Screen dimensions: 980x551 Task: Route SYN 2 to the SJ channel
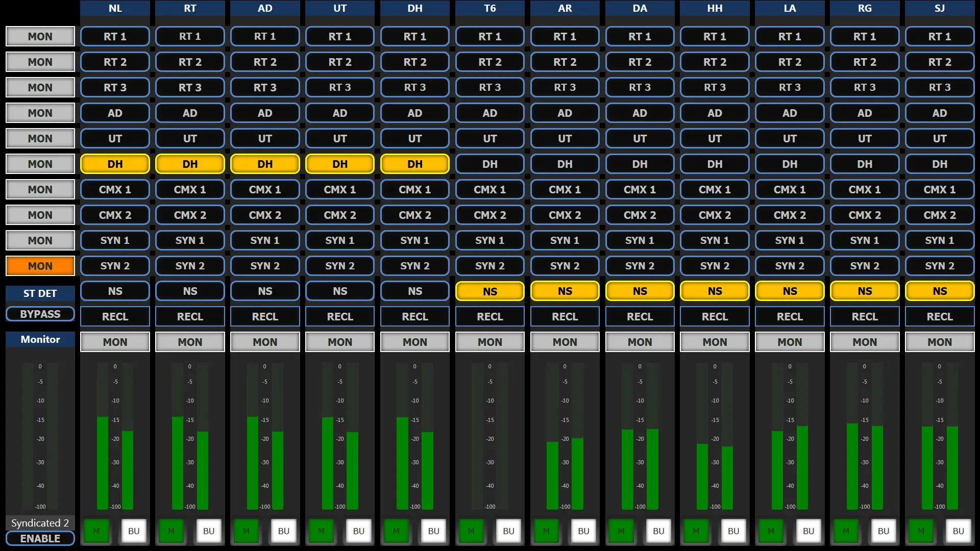coord(940,266)
